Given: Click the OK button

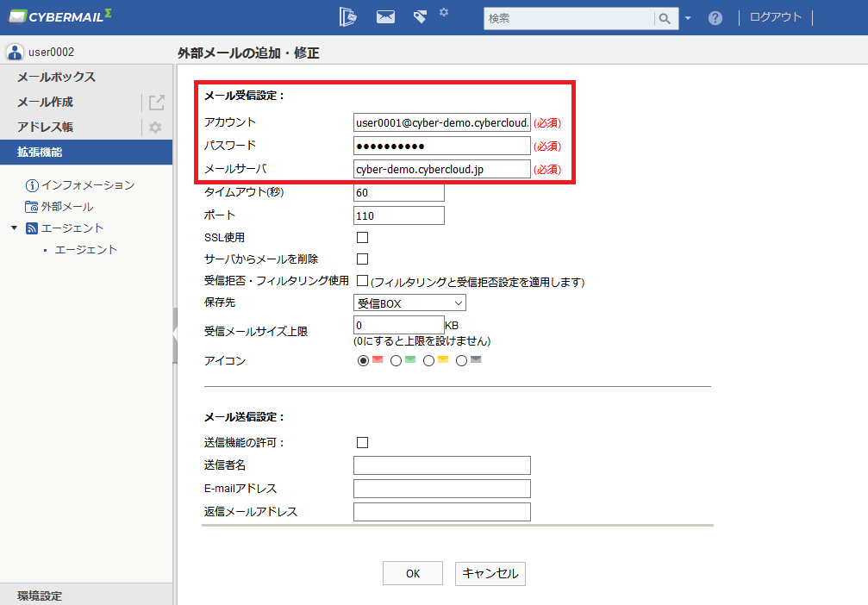Looking at the screenshot, I should pos(412,573).
